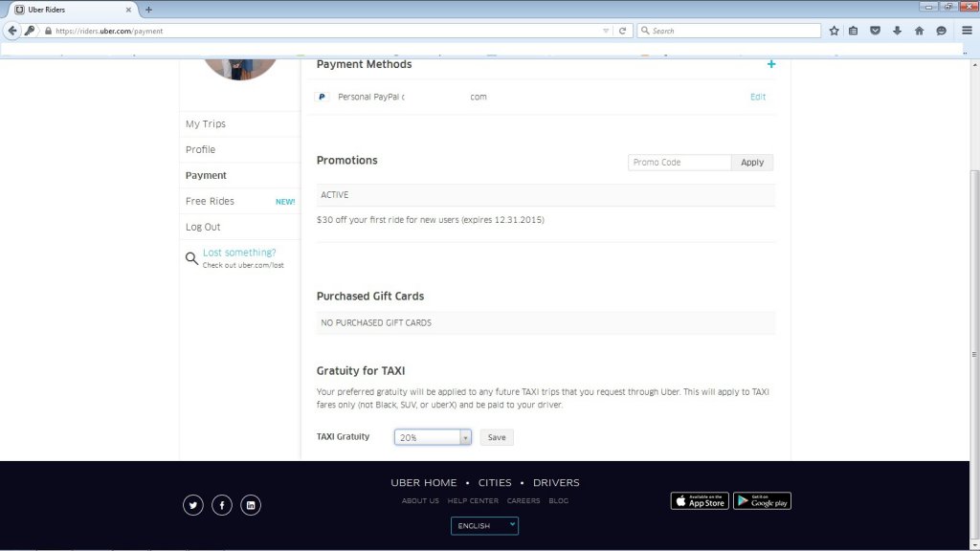Viewport: 980px width, 551px height.
Task: Open the downloads arrow icon
Action: coord(897,31)
